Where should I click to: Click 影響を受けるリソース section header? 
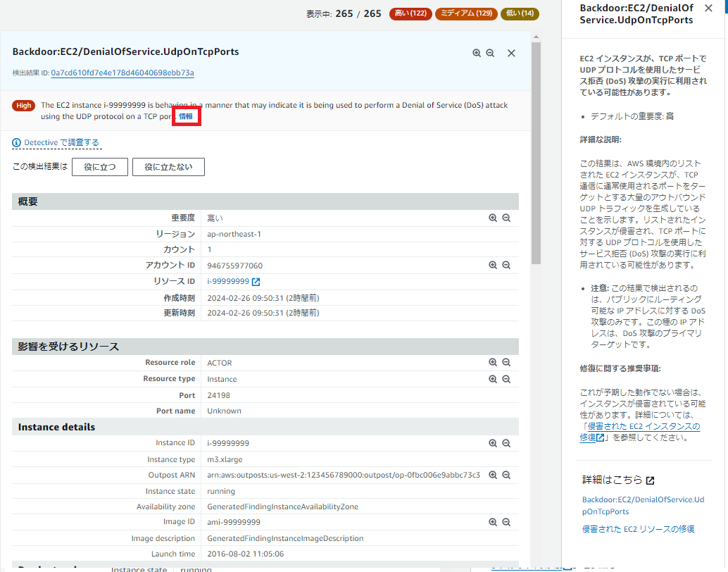265,347
